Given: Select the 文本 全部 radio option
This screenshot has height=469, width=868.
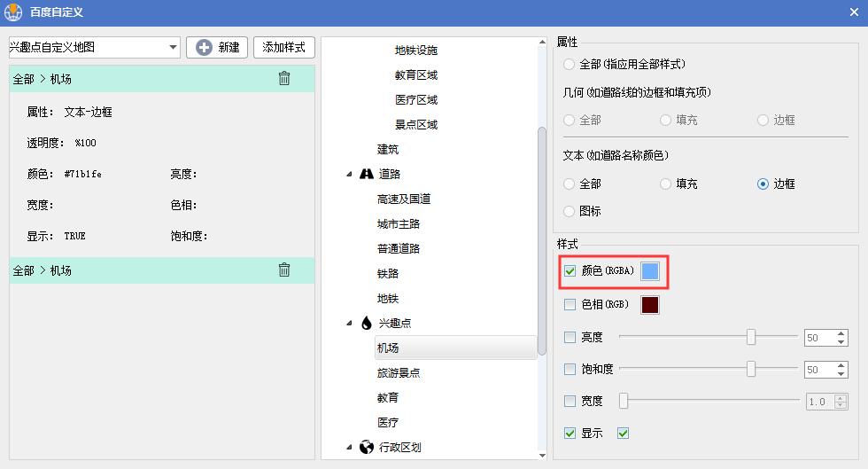Looking at the screenshot, I should (x=569, y=184).
